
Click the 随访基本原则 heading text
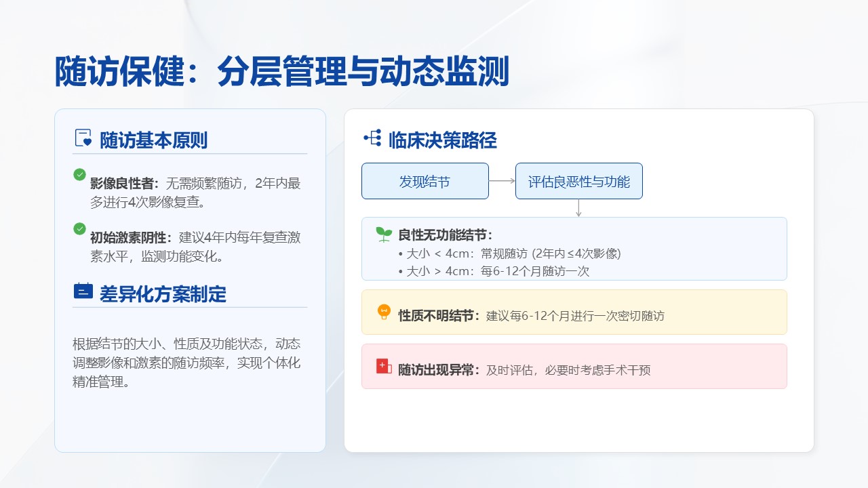[x=153, y=140]
